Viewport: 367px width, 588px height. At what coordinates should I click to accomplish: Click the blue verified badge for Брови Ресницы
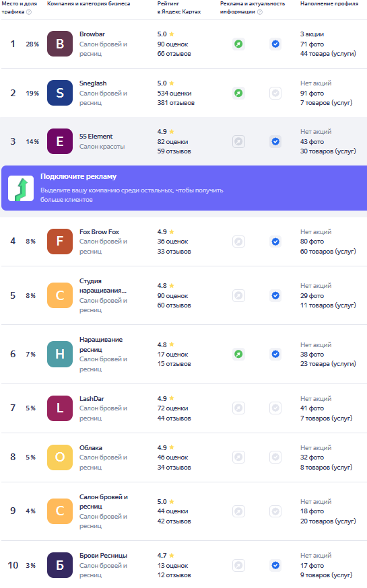[275, 565]
